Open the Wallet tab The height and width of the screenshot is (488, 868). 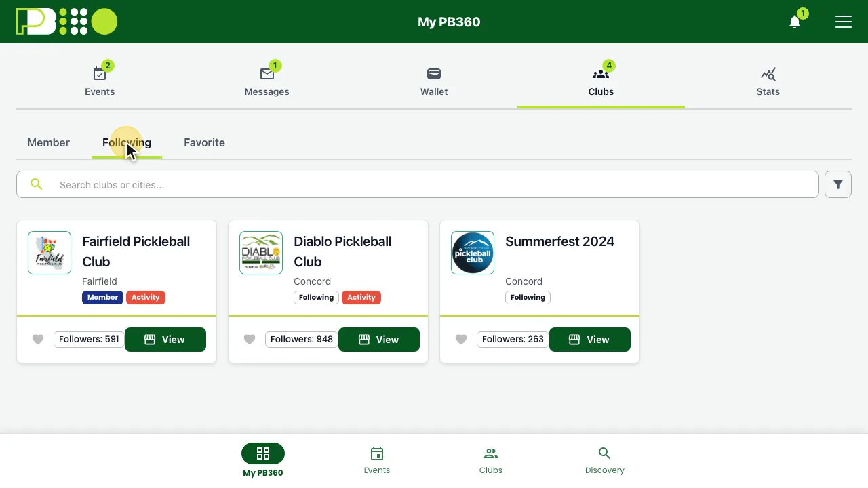[x=434, y=81]
